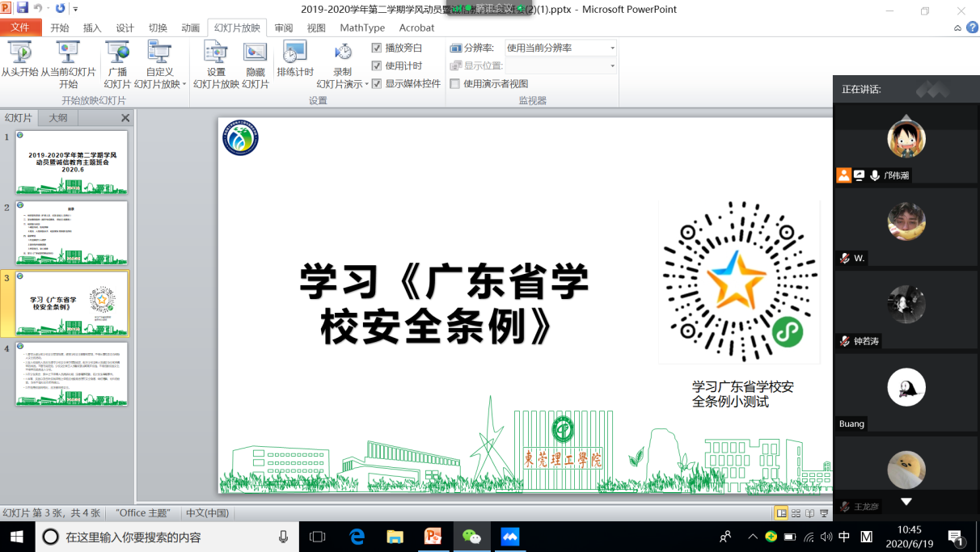Click the 从头开始 slideshow icon
Screen dimensions: 980x552
pos(19,53)
